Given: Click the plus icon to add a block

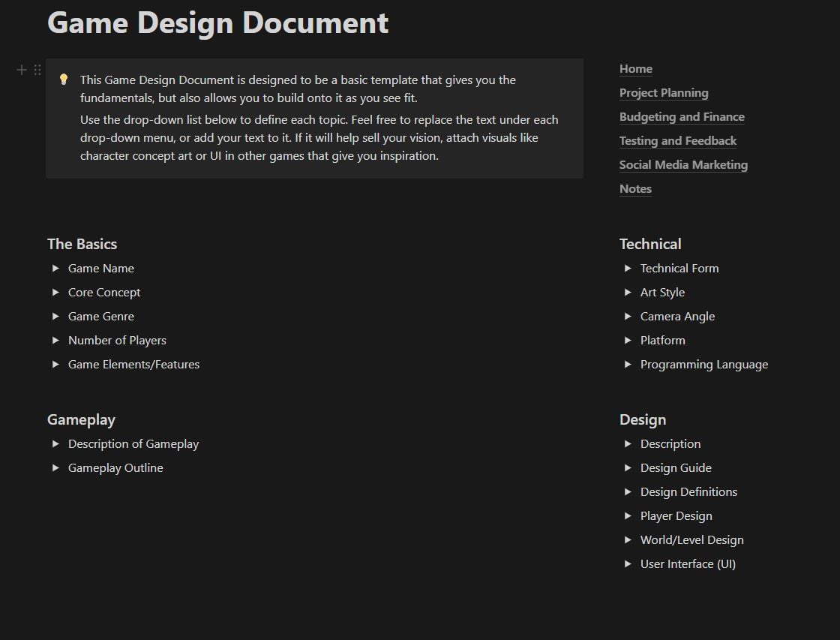Looking at the screenshot, I should click(21, 69).
